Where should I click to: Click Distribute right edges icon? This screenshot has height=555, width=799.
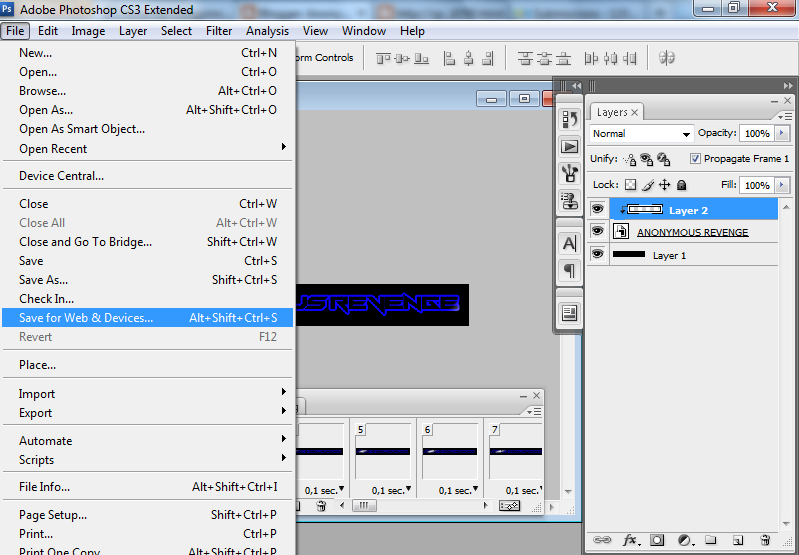pos(630,59)
